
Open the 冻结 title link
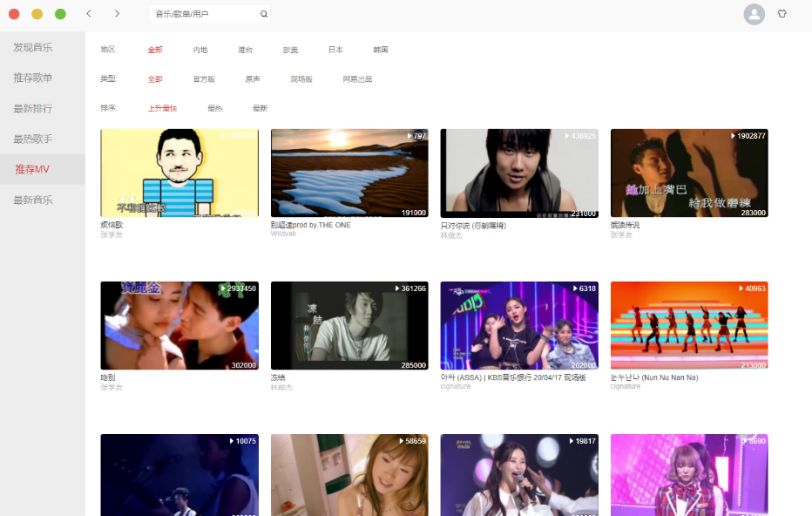[x=278, y=377]
